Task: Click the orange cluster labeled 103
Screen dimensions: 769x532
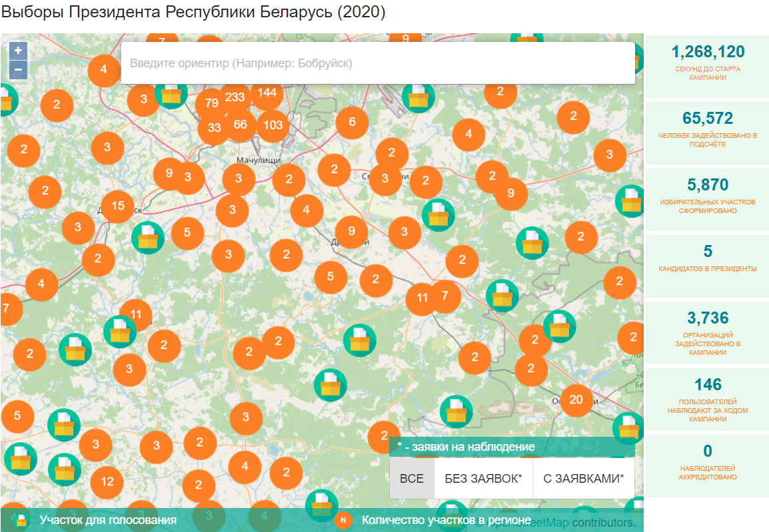Action: coord(273,125)
